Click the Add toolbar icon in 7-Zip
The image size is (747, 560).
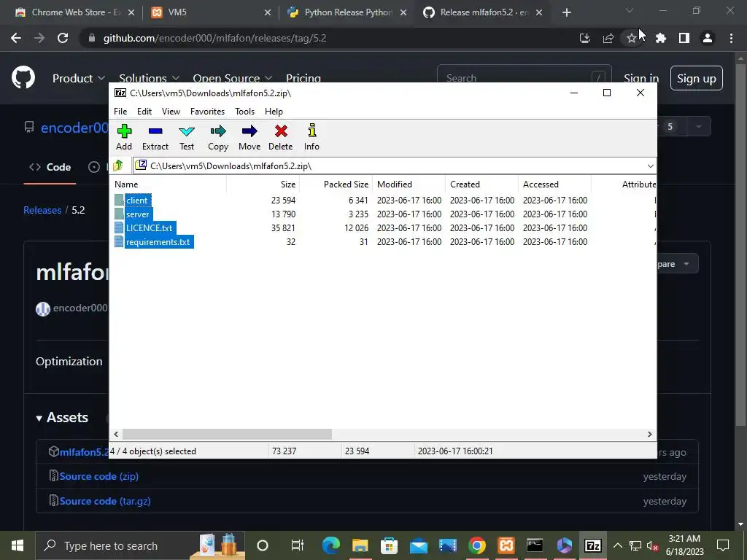[x=124, y=137]
